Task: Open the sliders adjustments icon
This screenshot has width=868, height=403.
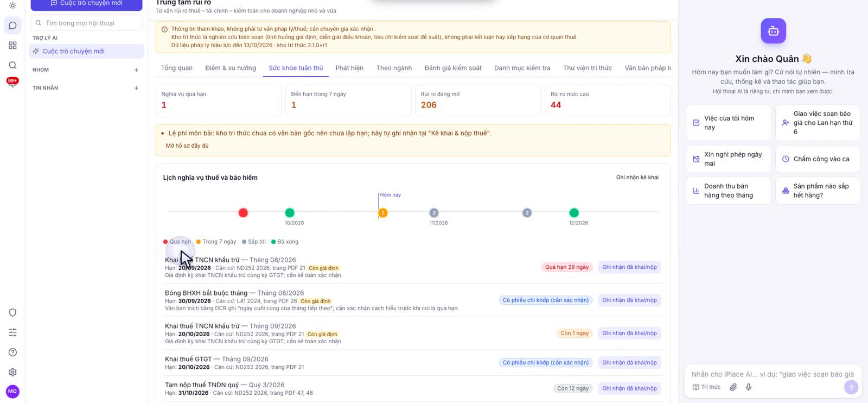Action: [x=12, y=332]
